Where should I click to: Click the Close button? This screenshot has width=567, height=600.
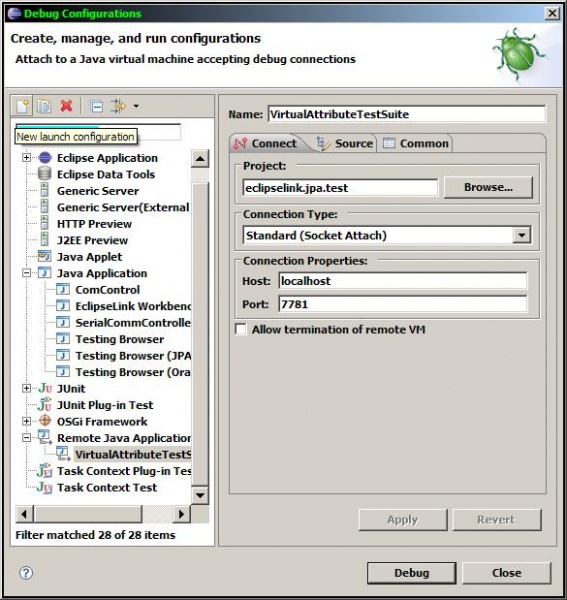[x=507, y=573]
